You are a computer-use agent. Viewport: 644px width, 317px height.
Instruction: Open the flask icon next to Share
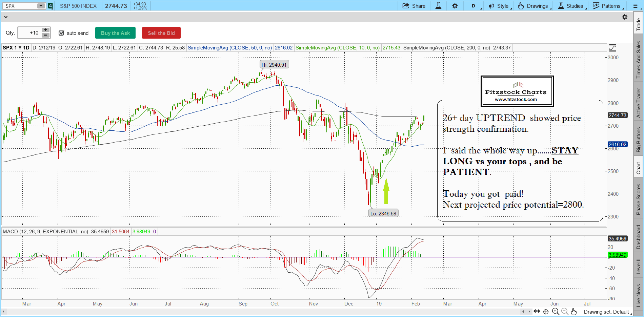coord(438,6)
